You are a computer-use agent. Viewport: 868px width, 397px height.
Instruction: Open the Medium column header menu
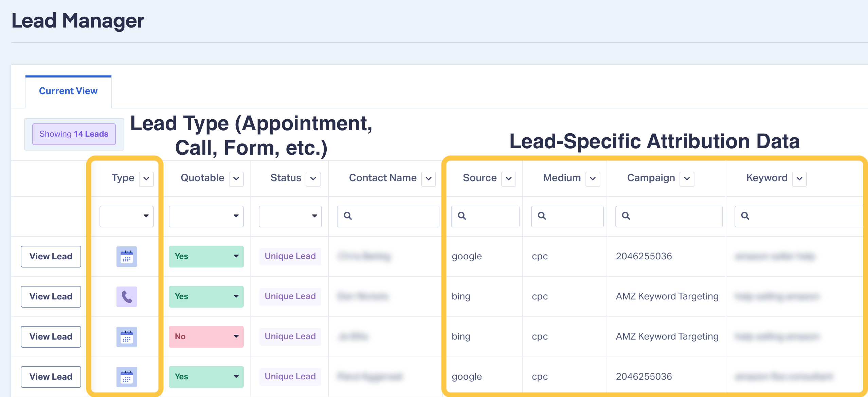click(x=593, y=179)
